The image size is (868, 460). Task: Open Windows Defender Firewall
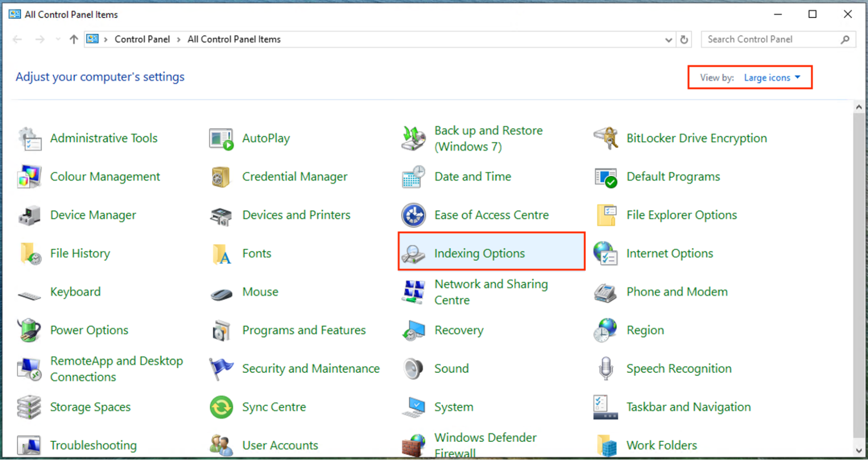485,444
